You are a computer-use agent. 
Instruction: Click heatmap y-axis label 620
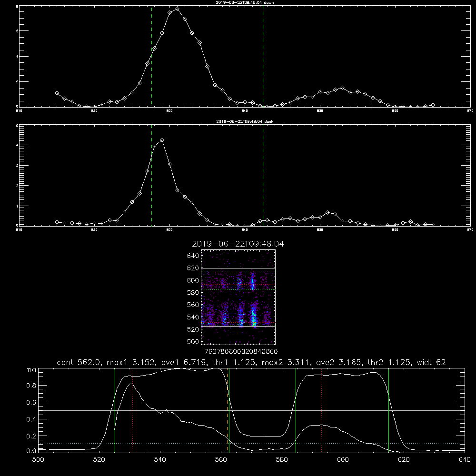[193, 268]
